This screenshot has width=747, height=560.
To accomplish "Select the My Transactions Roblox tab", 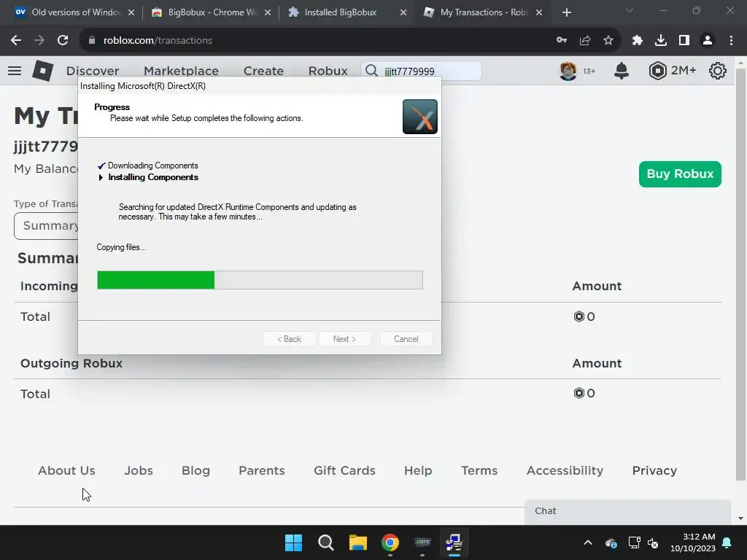I will click(483, 12).
